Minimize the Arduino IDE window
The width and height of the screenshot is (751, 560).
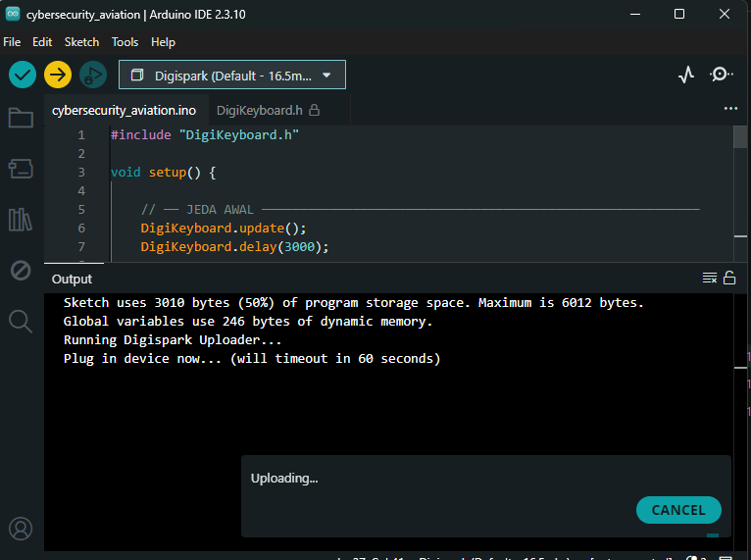(635, 14)
